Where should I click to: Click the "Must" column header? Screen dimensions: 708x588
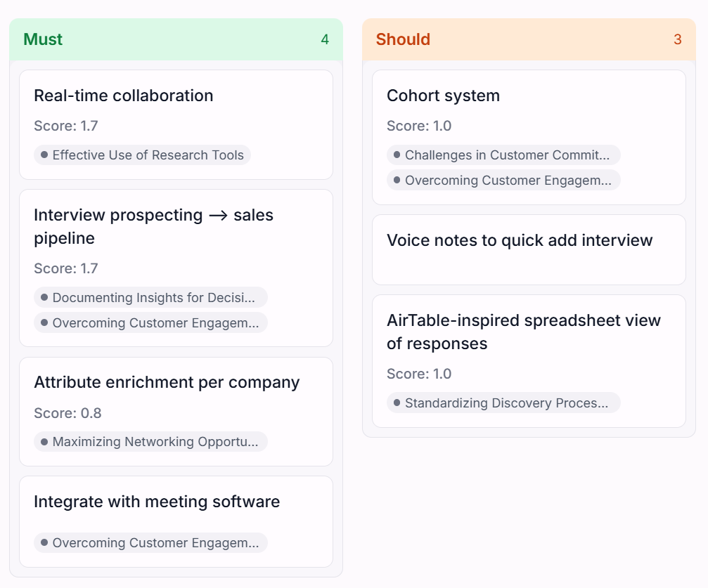pyautogui.click(x=43, y=39)
